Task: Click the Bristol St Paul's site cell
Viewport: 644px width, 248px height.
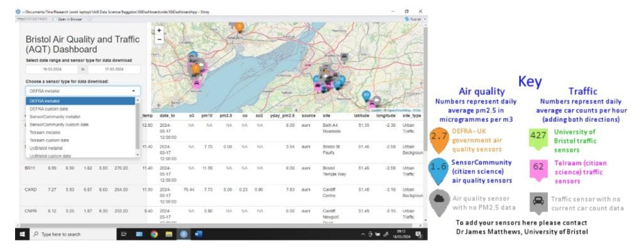Action: point(332,149)
